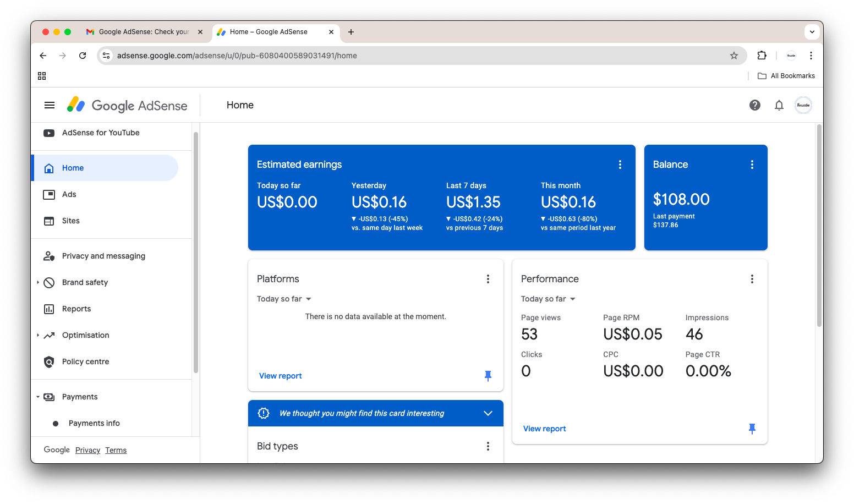View site information icon in address bar

click(x=107, y=56)
